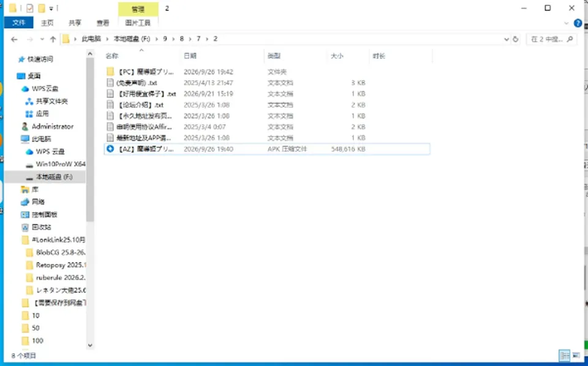This screenshot has height=366, width=588.
Task: Click the 控制面板 icon in the sidebar
Action: [25, 215]
